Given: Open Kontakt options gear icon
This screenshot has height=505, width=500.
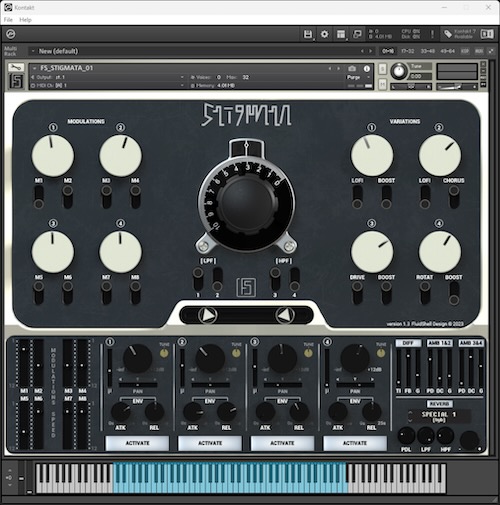Looking at the screenshot, I should click(324, 34).
